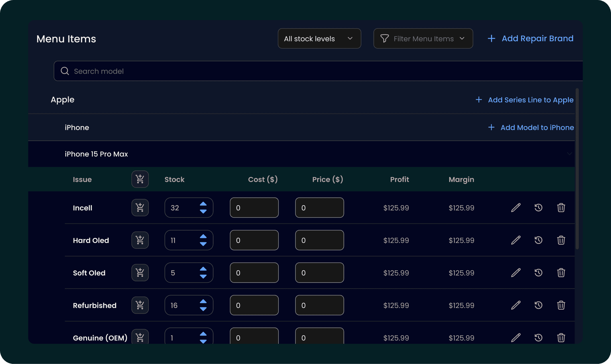The image size is (611, 364).
Task: Open history for Soft Oled
Action: click(x=538, y=273)
